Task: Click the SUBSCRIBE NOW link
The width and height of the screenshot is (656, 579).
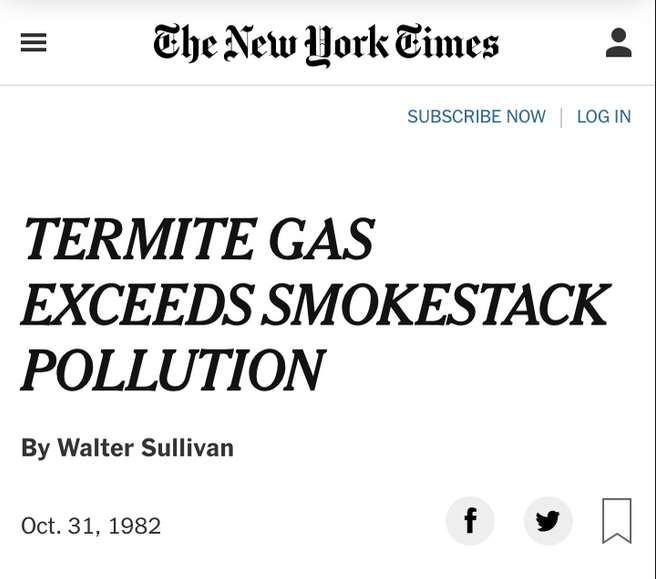Action: (476, 117)
